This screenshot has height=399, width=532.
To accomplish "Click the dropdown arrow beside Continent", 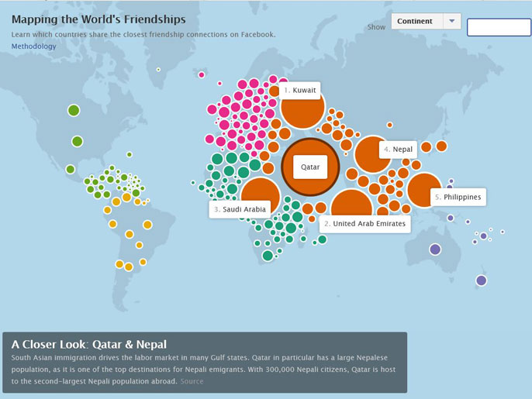I will [x=451, y=22].
